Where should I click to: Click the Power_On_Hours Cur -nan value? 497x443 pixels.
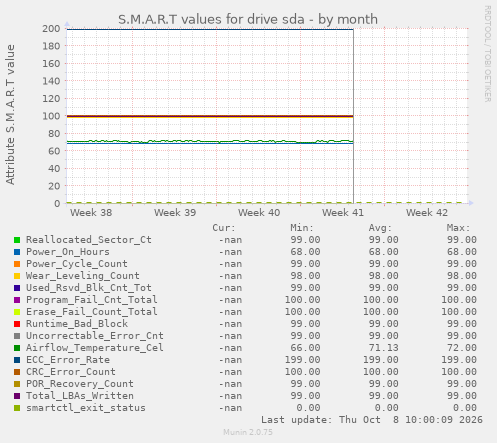click(x=230, y=252)
